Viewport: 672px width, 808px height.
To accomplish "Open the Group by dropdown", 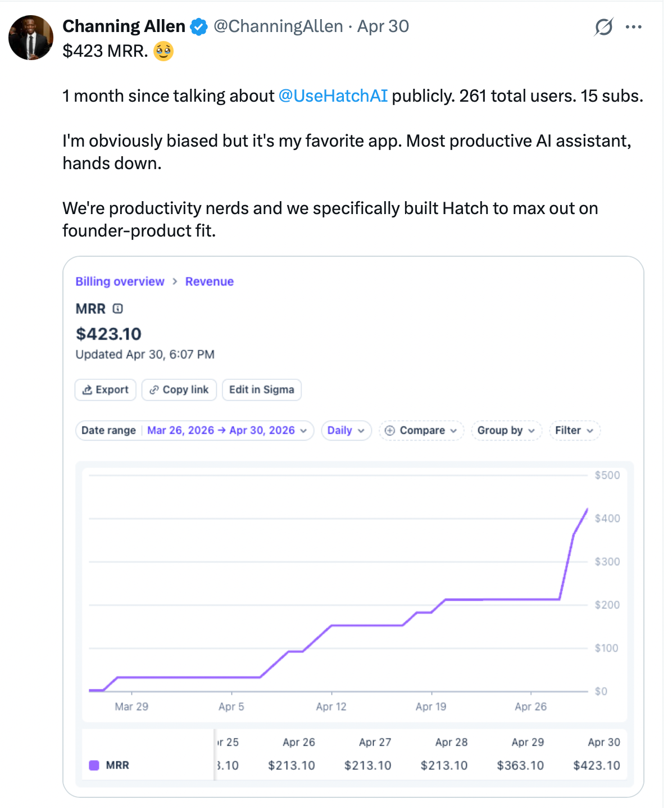I will pyautogui.click(x=506, y=430).
